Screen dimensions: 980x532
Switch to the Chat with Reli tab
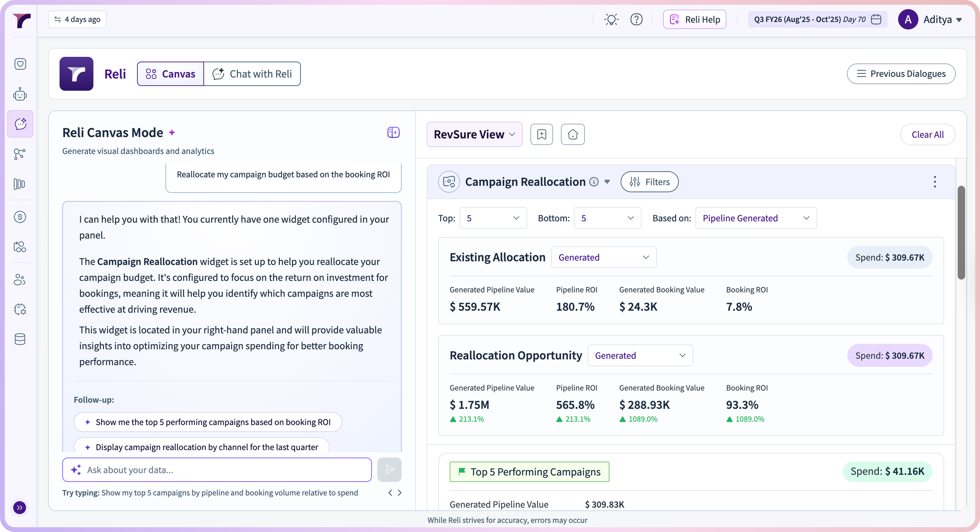(x=252, y=74)
